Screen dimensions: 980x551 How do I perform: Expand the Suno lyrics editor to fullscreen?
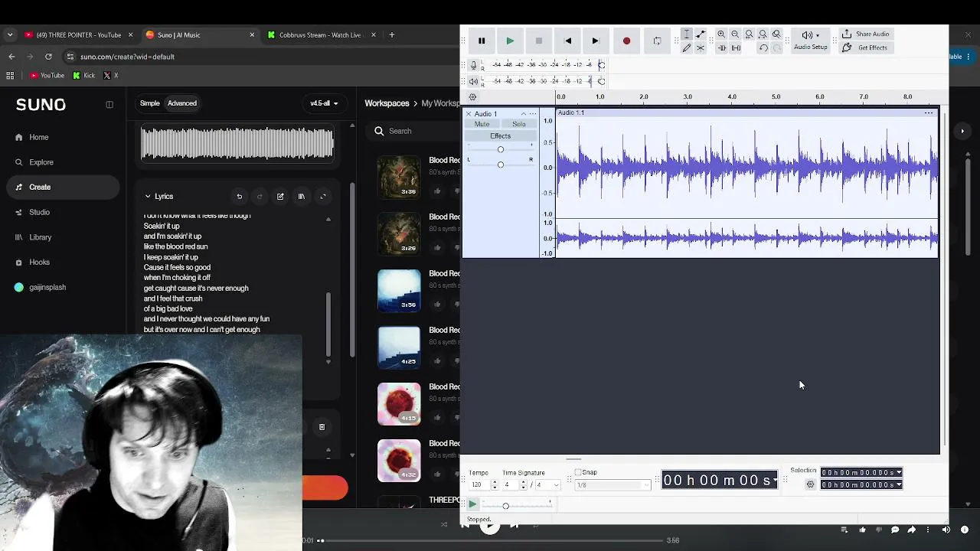[x=323, y=197]
